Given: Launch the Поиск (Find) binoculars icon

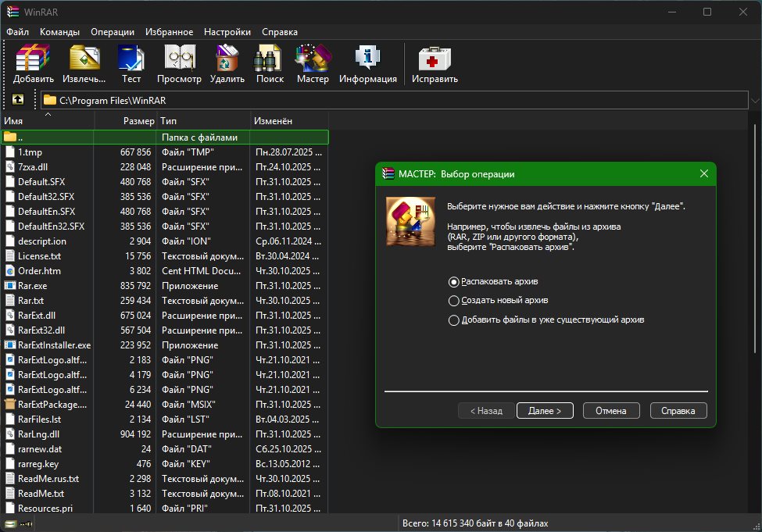Looking at the screenshot, I should pos(270,63).
